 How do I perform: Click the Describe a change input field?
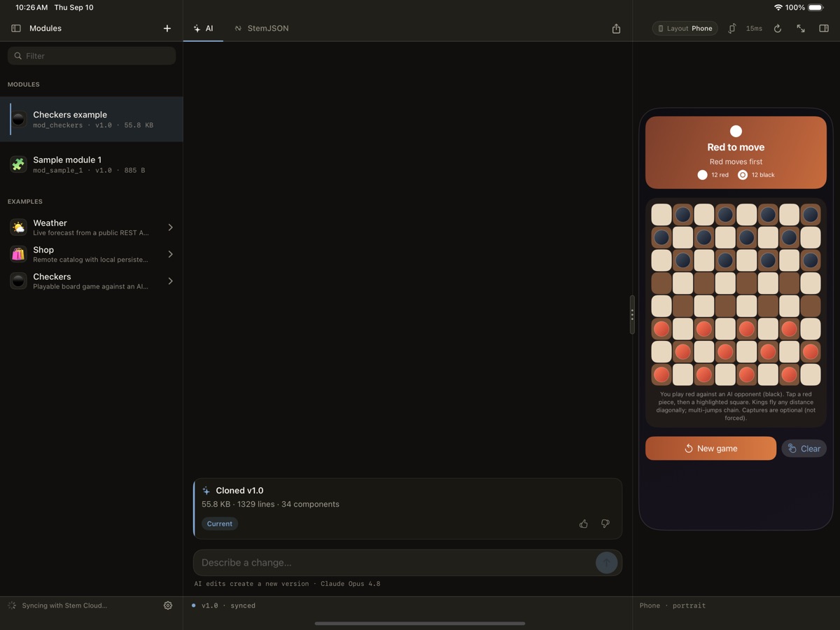coord(394,563)
